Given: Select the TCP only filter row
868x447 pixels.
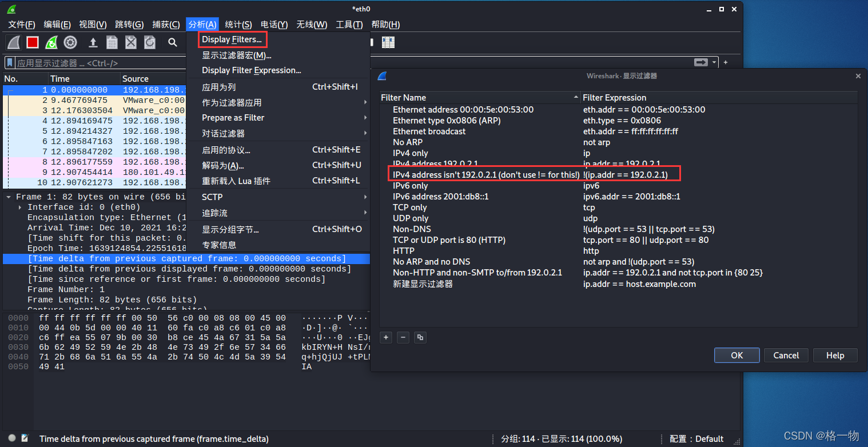Looking at the screenshot, I should pos(619,207).
